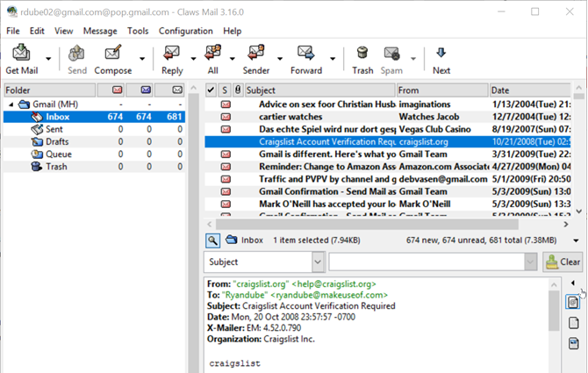Collapse the Gmail (MH) folder tree
The image size is (588, 373).
point(11,104)
